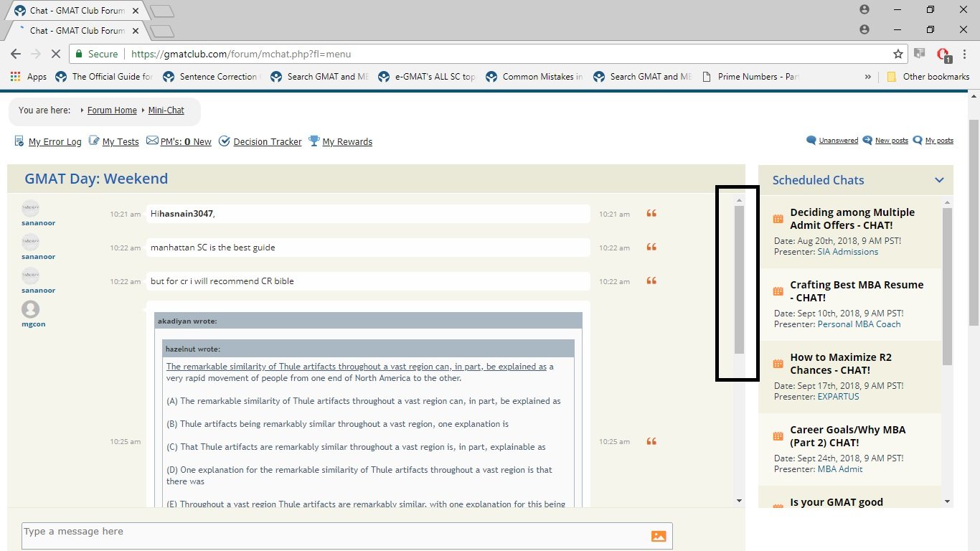Select the My Tests notepad icon

point(94,141)
